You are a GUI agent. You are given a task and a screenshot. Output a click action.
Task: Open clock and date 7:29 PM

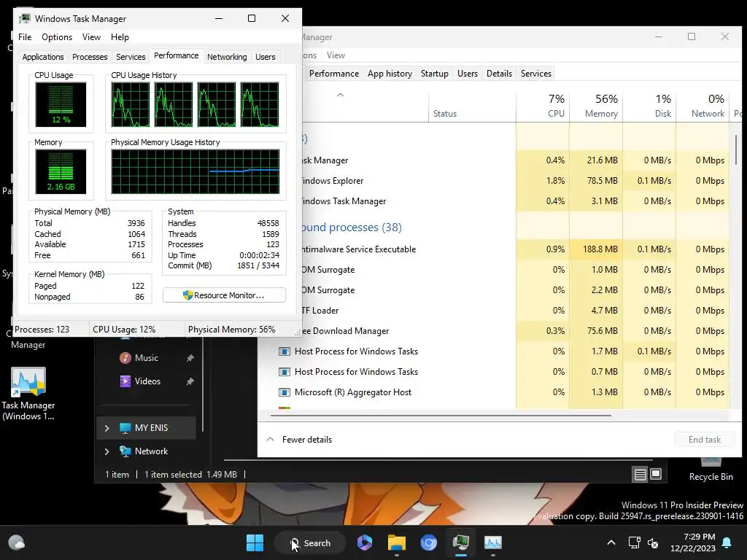point(693,542)
